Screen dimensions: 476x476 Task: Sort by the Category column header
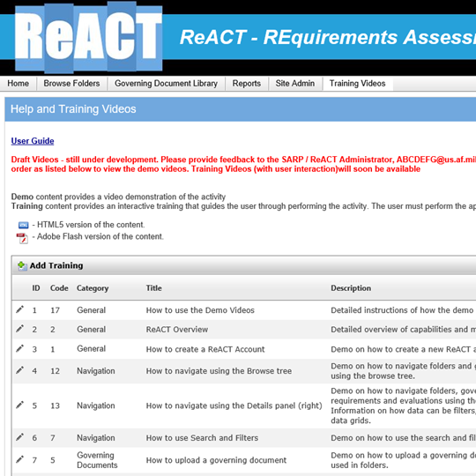tap(93, 288)
